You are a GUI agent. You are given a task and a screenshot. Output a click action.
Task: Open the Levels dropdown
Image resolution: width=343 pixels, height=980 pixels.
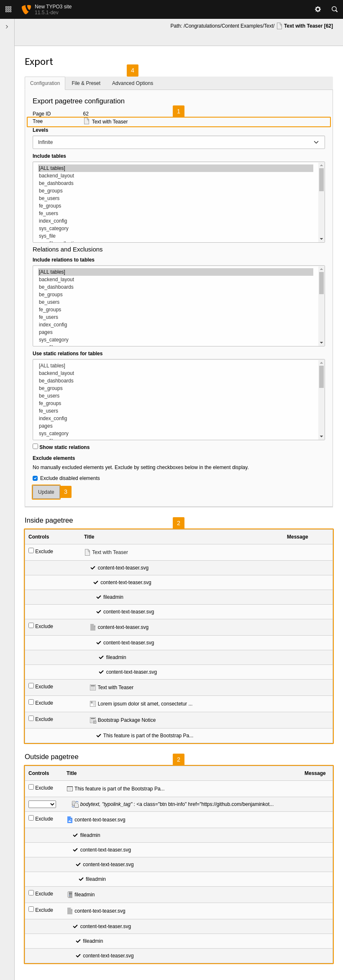[179, 142]
